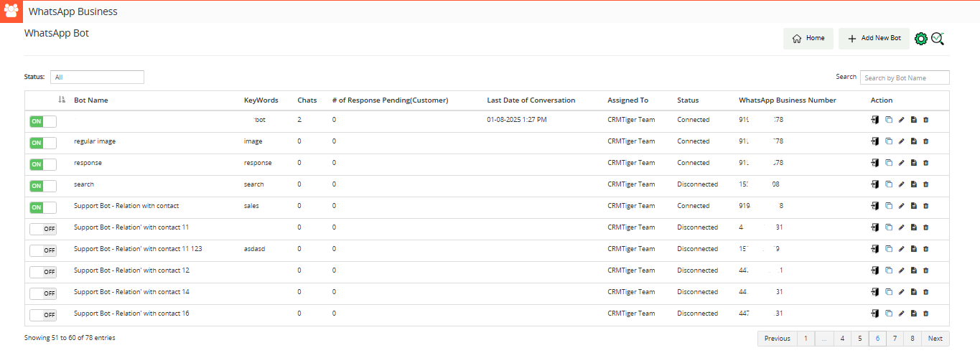Click the magnifier with checkmark icon
Viewport: 980px width, 358px height.
click(x=938, y=39)
